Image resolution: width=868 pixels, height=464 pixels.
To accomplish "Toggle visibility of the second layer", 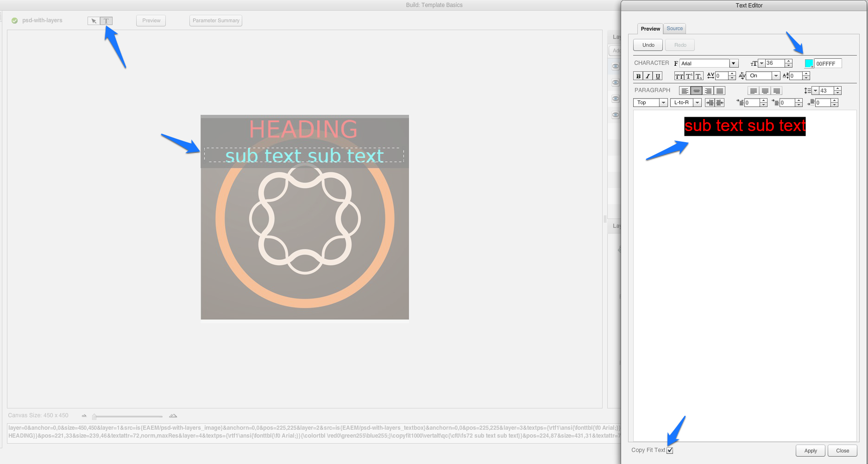I will pyautogui.click(x=616, y=82).
